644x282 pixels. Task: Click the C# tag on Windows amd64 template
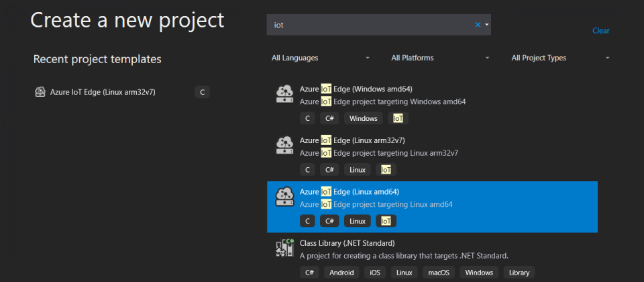(329, 118)
